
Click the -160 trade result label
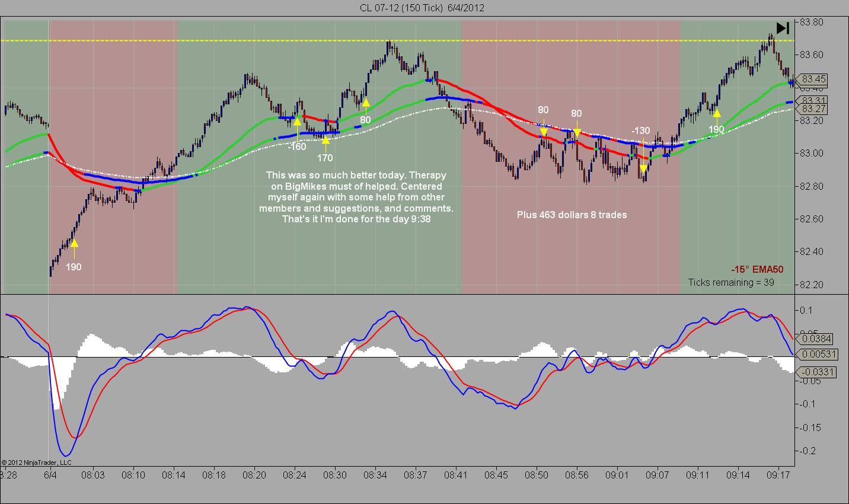click(x=297, y=146)
